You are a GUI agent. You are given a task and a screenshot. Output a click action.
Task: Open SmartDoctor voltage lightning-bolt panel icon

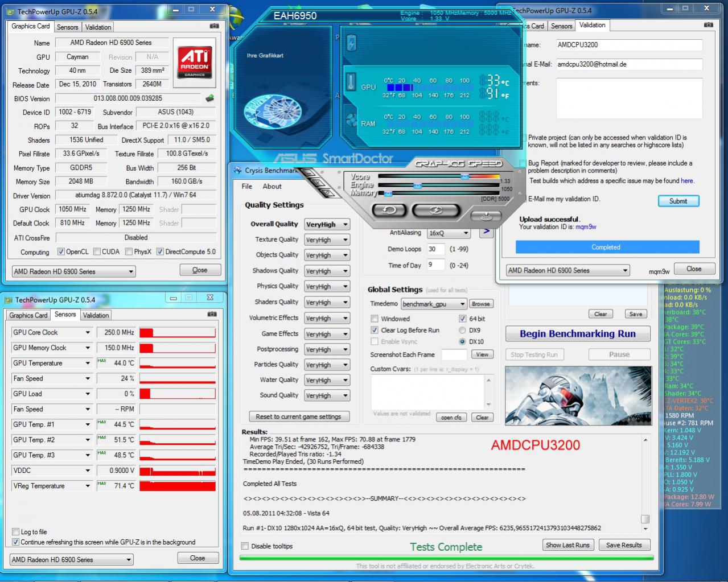pyautogui.click(x=351, y=42)
